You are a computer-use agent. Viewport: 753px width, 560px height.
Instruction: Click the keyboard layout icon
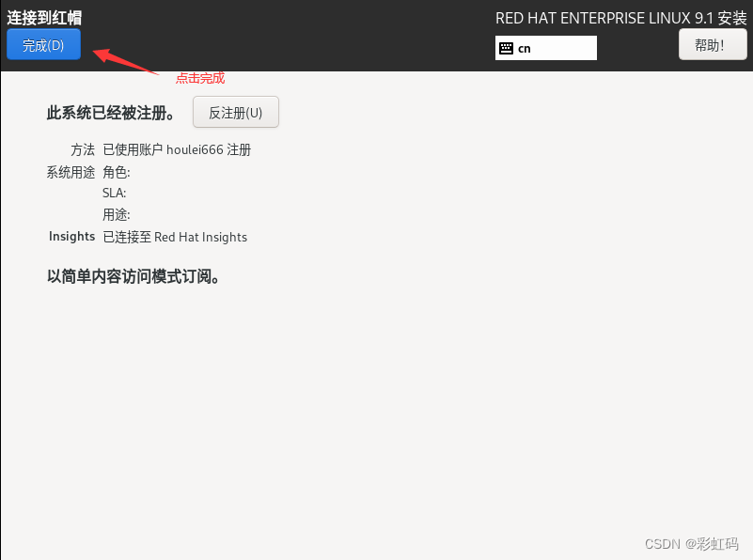(506, 48)
